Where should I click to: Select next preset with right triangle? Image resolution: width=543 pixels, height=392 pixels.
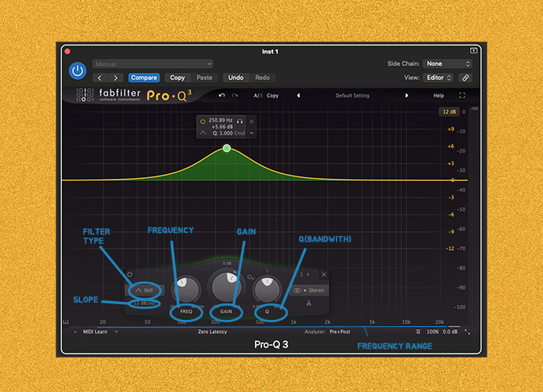click(406, 96)
